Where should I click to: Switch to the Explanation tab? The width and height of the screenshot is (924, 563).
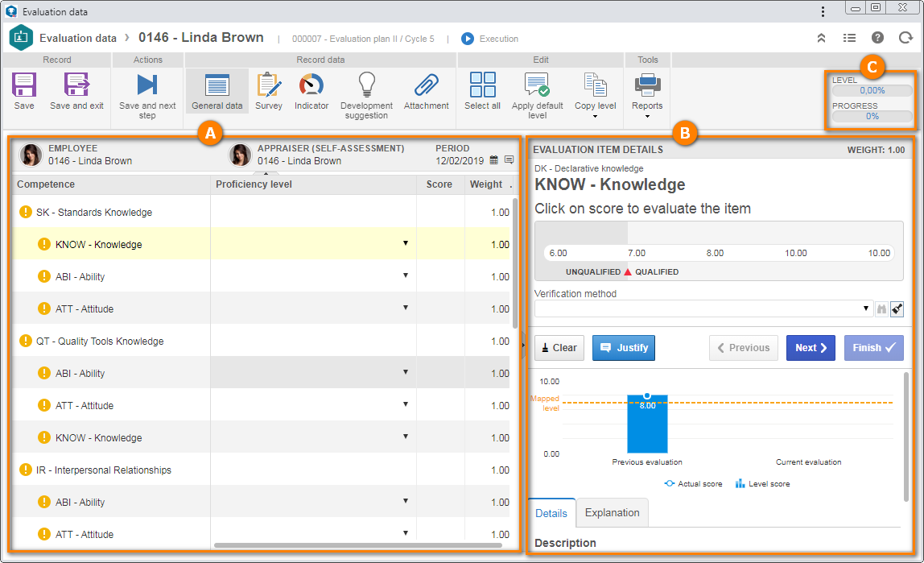pos(613,513)
